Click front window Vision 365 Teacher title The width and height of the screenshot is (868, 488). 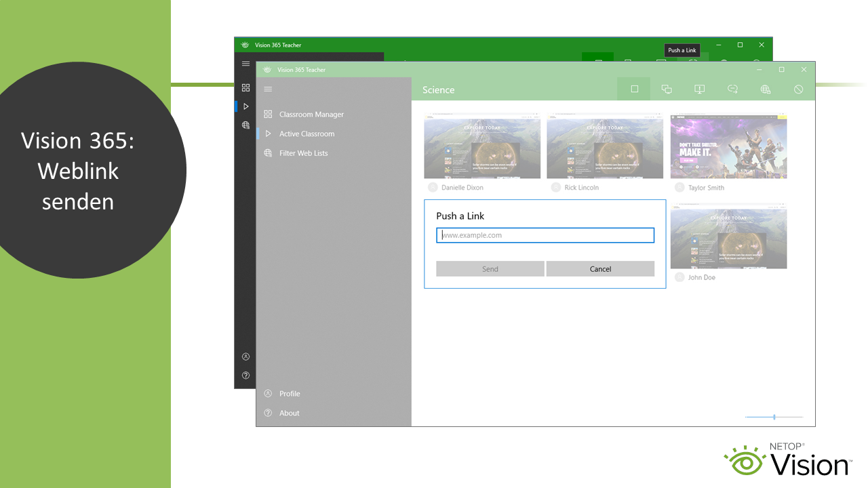301,70
